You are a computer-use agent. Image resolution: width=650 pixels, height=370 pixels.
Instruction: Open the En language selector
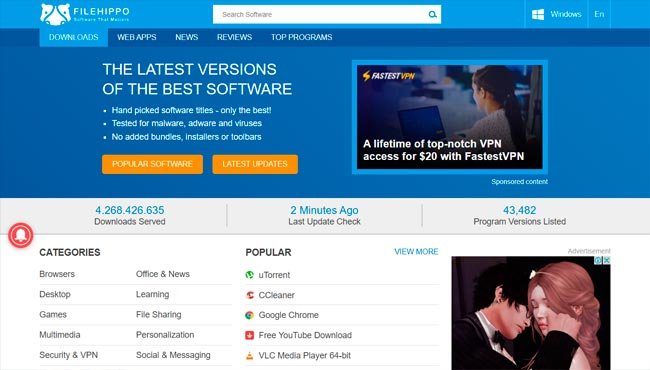[x=599, y=14]
